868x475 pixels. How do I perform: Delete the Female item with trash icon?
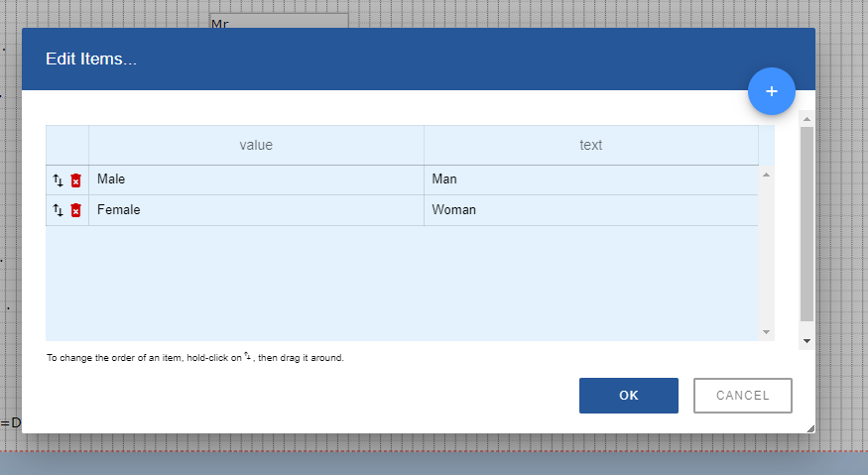click(x=75, y=210)
